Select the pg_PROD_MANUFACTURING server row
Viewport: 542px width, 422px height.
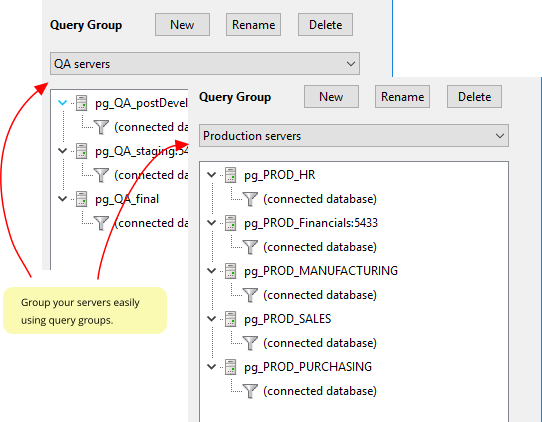pos(321,271)
